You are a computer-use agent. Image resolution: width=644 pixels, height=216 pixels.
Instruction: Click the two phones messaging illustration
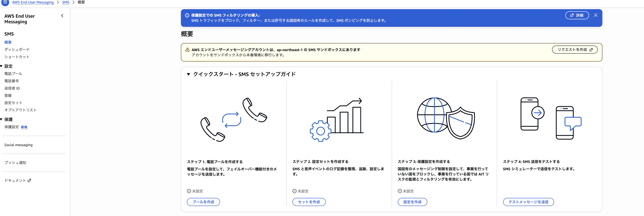[551, 118]
